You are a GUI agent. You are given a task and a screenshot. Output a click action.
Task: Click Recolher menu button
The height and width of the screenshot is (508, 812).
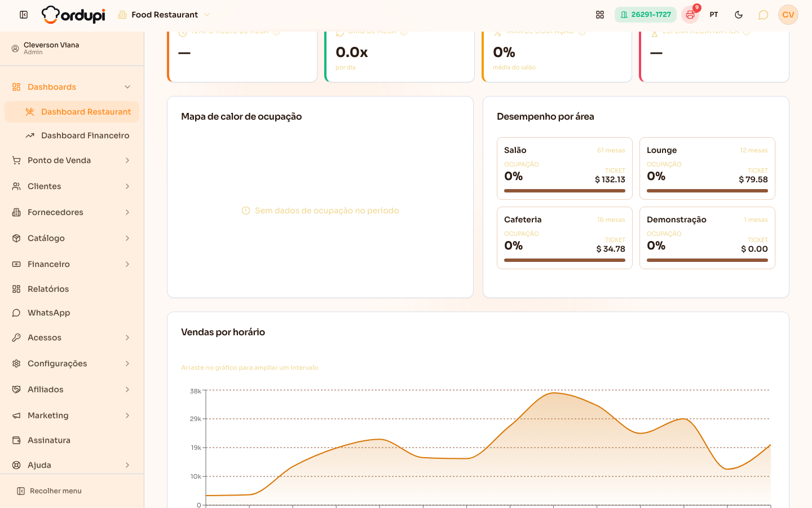[x=49, y=491]
